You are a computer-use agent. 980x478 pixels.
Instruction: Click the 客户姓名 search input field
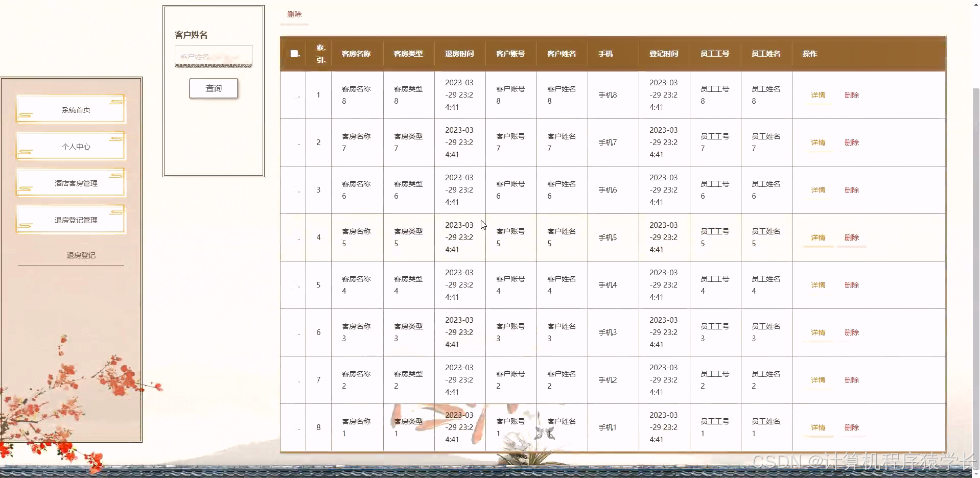point(213,56)
